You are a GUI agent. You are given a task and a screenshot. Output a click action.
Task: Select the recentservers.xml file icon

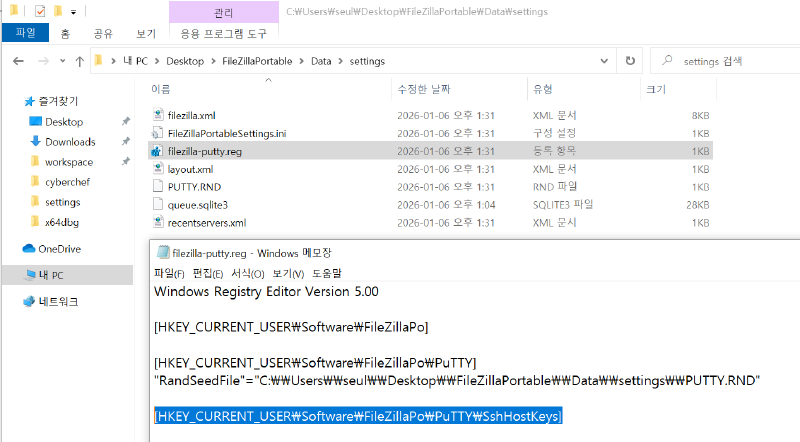(158, 222)
